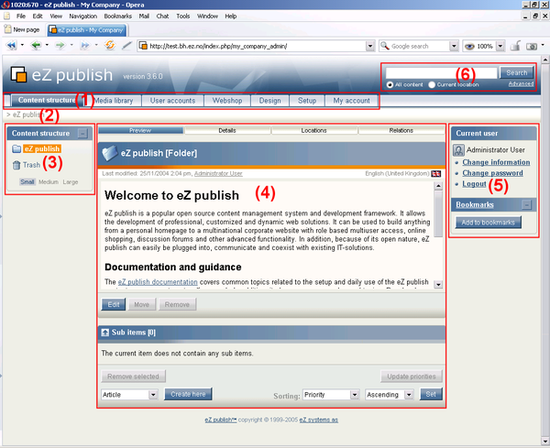Set tree icon size to Large
The image size is (550, 448).
click(71, 182)
